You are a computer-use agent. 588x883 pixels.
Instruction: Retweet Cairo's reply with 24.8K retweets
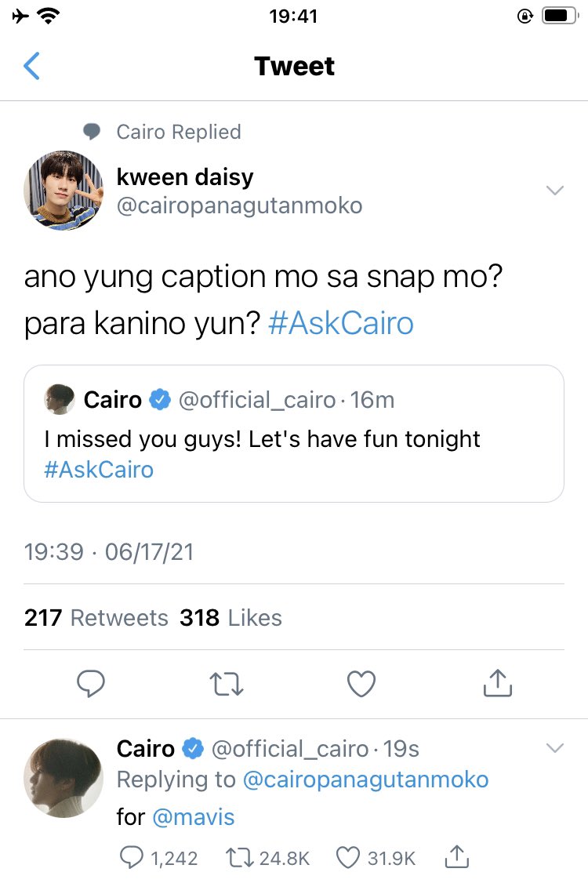[239, 858]
